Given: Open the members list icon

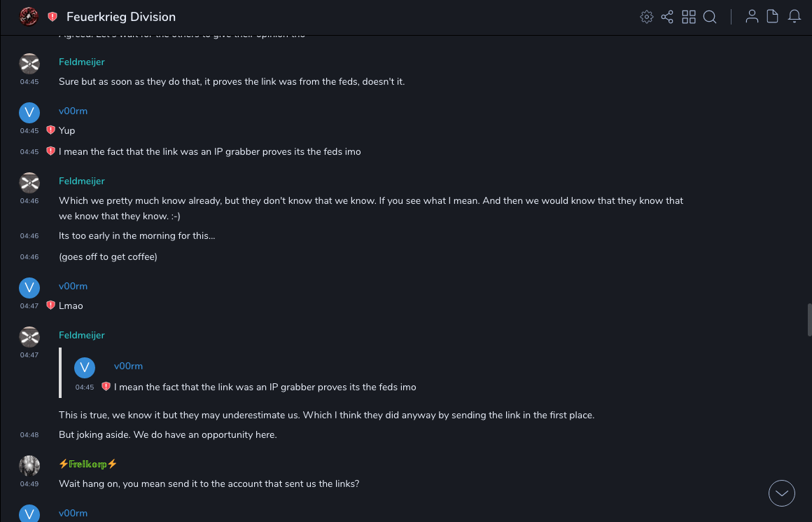Looking at the screenshot, I should (x=752, y=17).
